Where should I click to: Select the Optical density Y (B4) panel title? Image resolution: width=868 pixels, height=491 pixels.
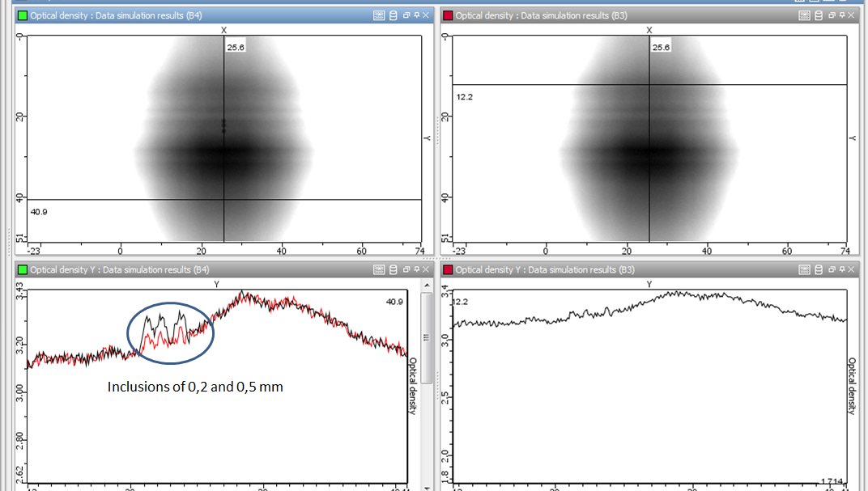tap(120, 269)
